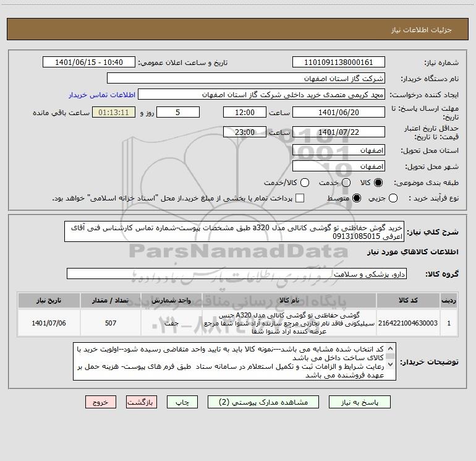This screenshot has width=476, height=461.
Task: Click the چاپ print button
Action: coord(182,402)
